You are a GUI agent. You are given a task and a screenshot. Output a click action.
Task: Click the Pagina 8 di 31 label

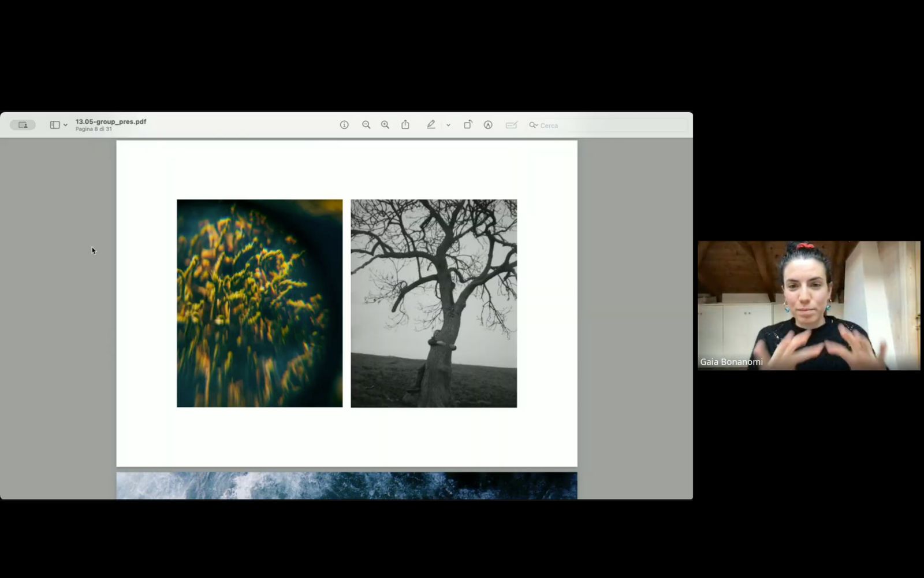click(94, 129)
